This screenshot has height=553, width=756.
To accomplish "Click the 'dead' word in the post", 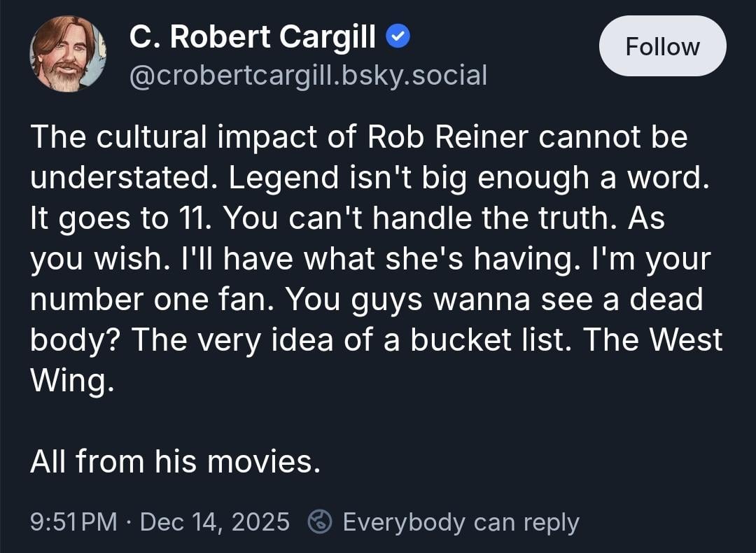I will click(665, 300).
